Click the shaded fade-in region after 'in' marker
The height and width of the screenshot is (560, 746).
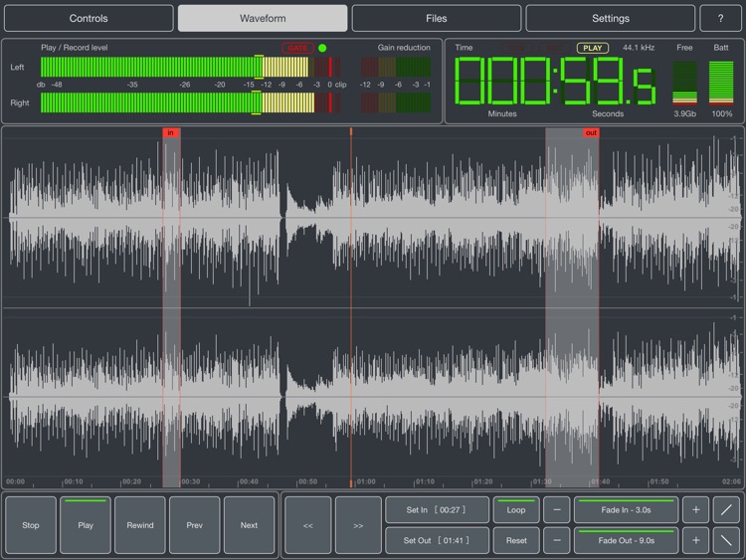[172, 307]
